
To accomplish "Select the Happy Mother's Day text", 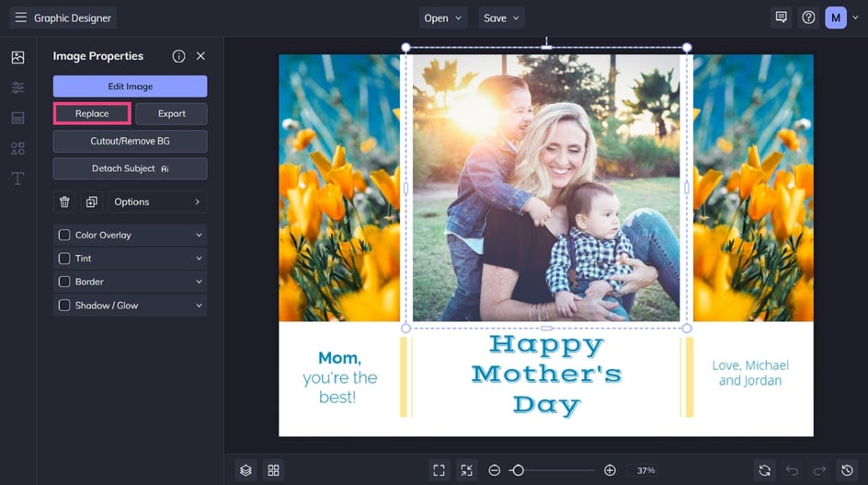I will [546, 375].
